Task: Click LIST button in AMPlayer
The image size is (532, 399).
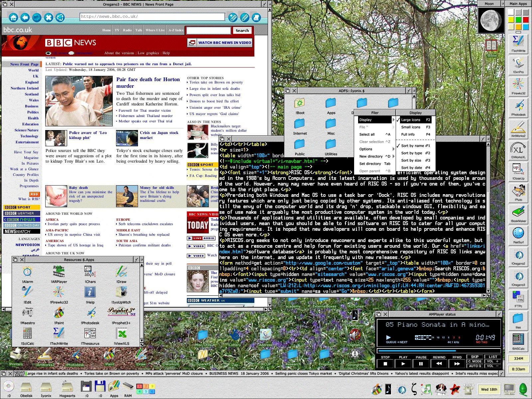Action: point(493,357)
